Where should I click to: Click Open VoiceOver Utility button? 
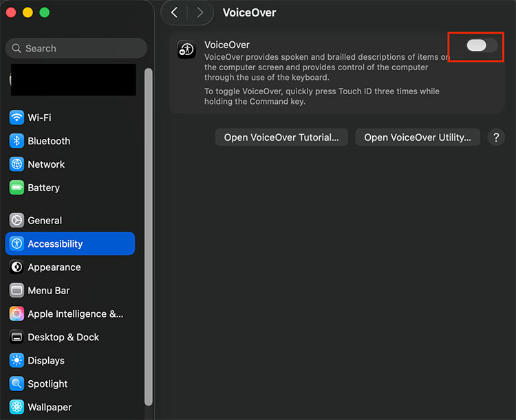pyautogui.click(x=417, y=137)
